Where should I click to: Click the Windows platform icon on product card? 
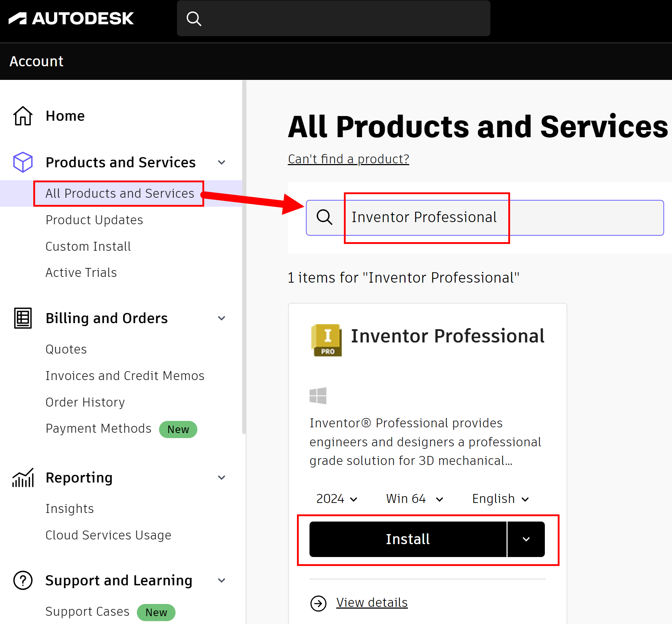coord(318,395)
